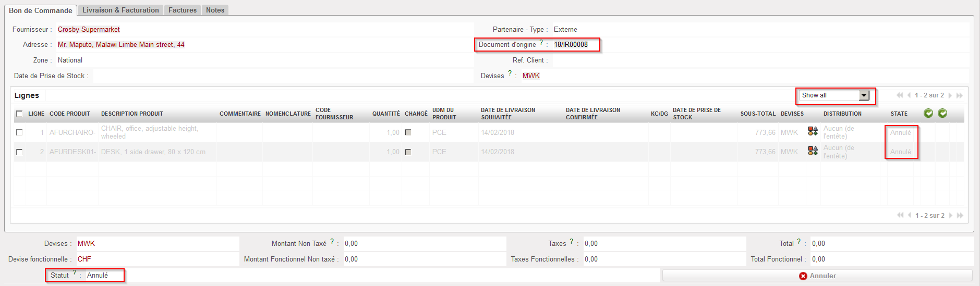Click help question mark next to Statut
Viewport: 980px width, 286px height.
(75, 273)
